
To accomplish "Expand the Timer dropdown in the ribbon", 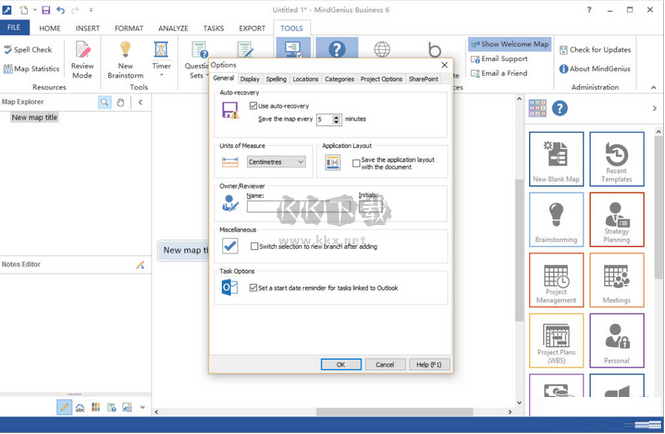I will click(x=161, y=76).
